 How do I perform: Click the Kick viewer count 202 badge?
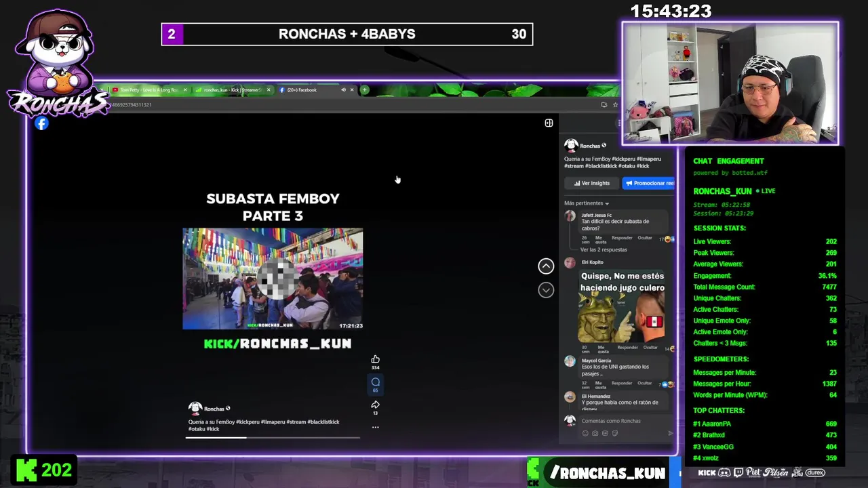pos(44,470)
